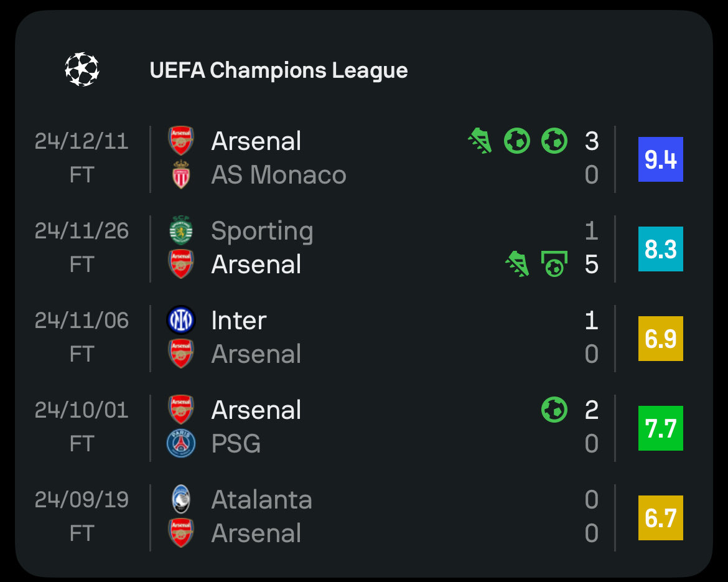Image resolution: width=728 pixels, height=582 pixels.
Task: Click the Inter club crest
Action: coord(181,320)
